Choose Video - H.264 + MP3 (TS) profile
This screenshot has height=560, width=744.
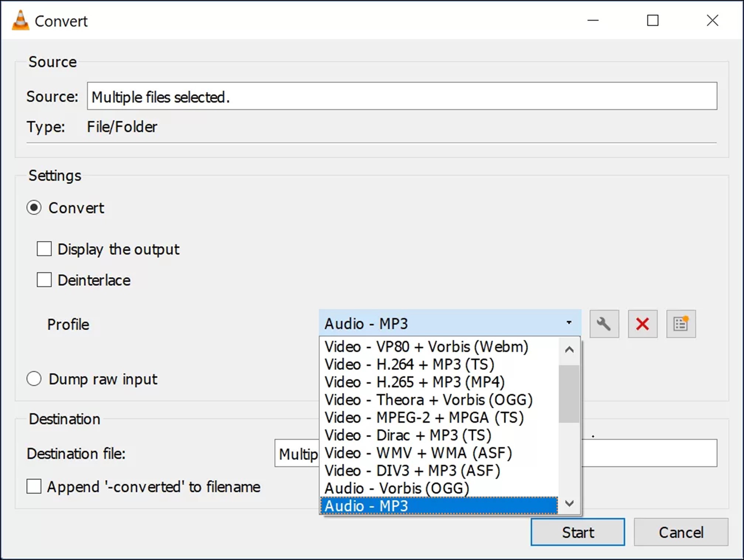click(x=409, y=364)
